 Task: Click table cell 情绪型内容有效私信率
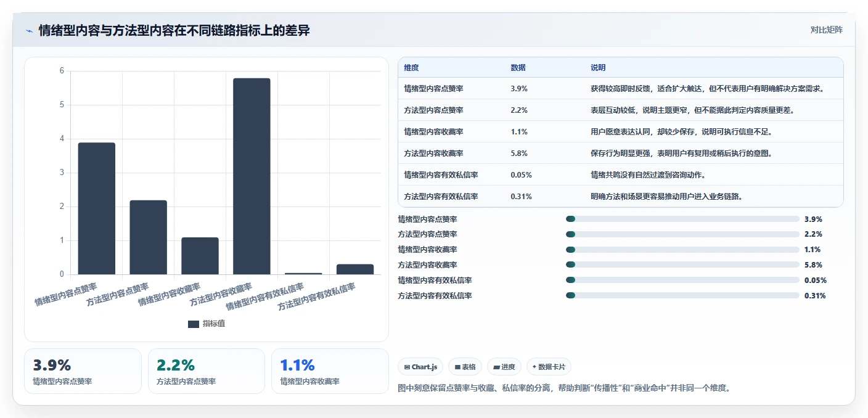click(x=441, y=175)
